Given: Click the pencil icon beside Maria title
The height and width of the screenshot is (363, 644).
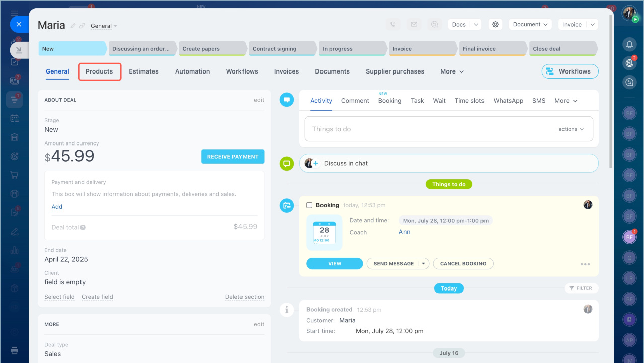Looking at the screenshot, I should click(73, 26).
